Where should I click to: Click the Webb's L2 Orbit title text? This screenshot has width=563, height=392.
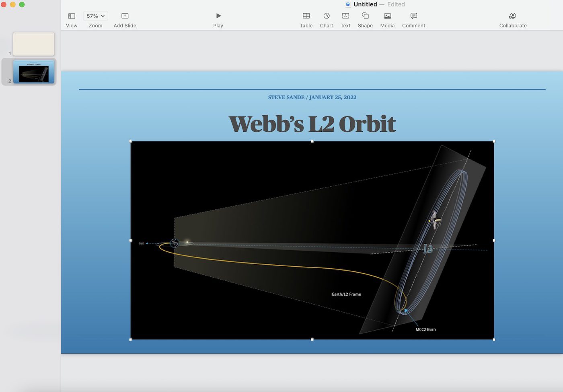tap(312, 124)
